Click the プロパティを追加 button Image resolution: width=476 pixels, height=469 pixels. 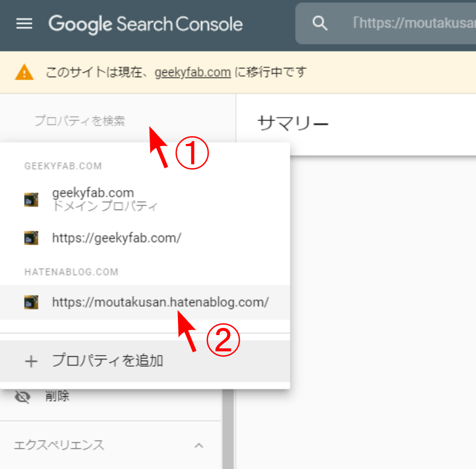107,360
